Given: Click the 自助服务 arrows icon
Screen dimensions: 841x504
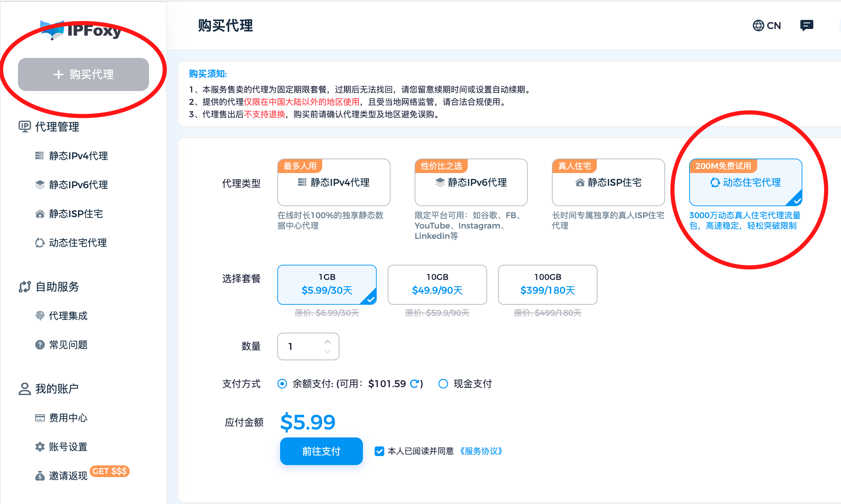Looking at the screenshot, I should tap(24, 287).
